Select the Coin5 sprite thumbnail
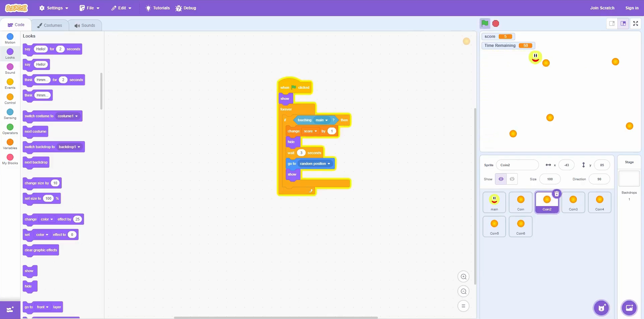 [x=494, y=227]
